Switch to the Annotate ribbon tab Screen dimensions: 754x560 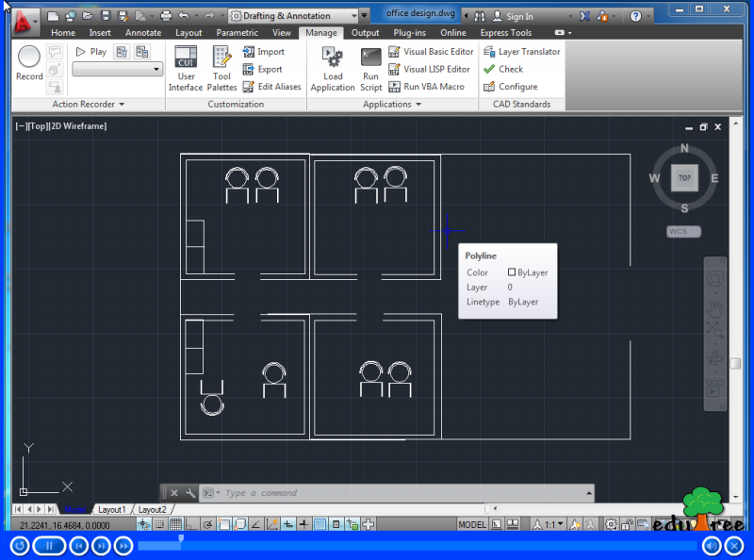point(143,33)
